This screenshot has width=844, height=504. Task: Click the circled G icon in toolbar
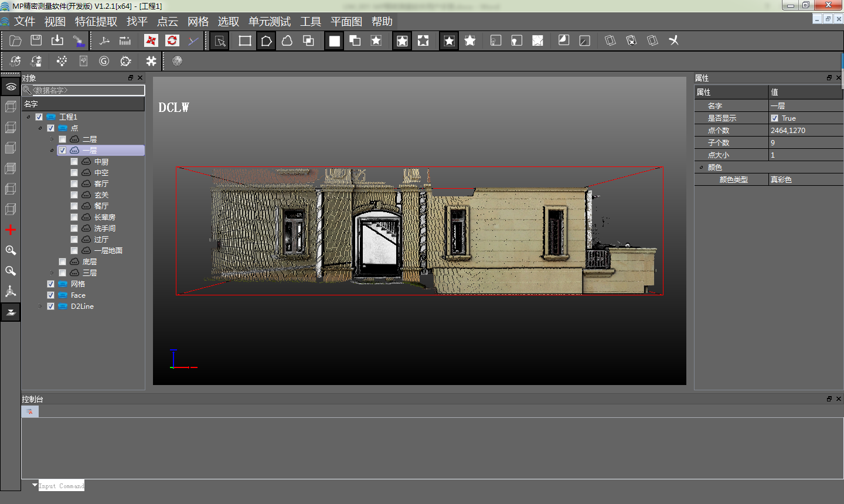coord(104,61)
